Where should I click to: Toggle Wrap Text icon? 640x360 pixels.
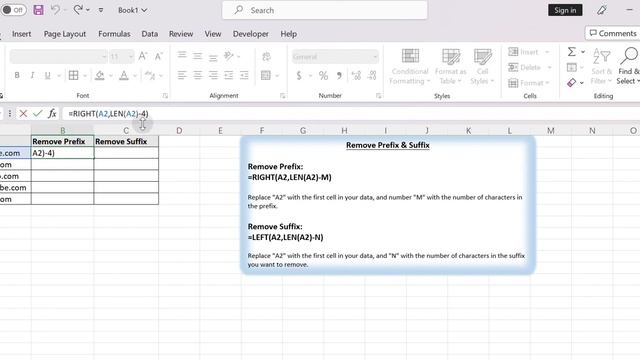click(267, 56)
